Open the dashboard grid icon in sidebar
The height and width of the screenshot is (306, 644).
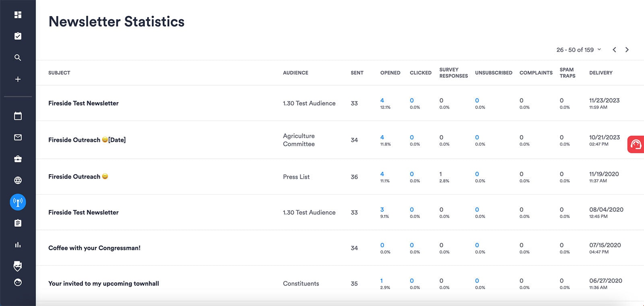(x=18, y=15)
